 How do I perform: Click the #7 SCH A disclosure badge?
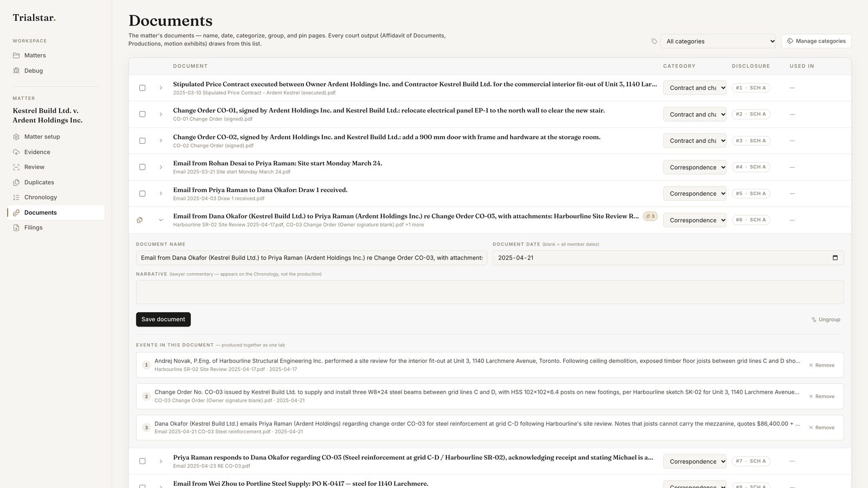(751, 461)
